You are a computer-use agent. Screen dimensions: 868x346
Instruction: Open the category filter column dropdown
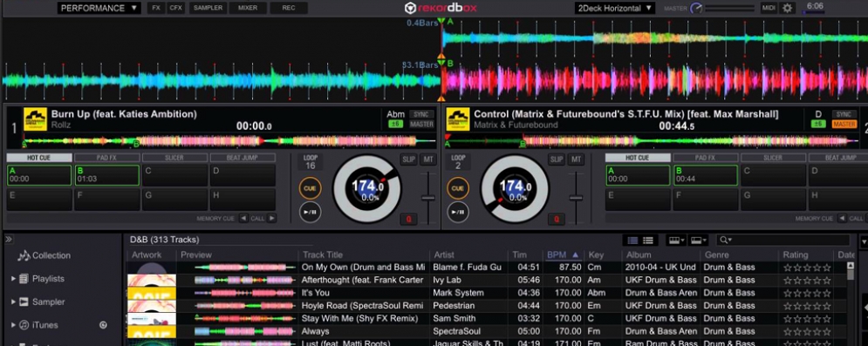676,241
